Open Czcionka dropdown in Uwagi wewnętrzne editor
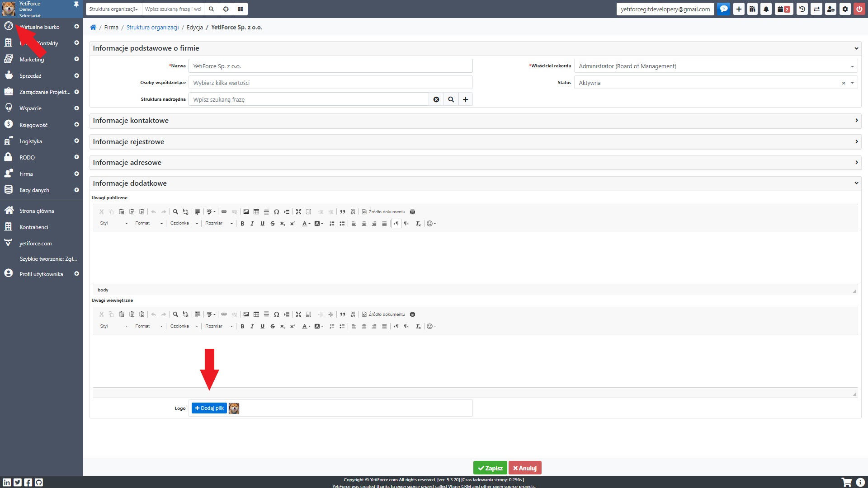Screen dimensions: 868x488 [x=184, y=326]
